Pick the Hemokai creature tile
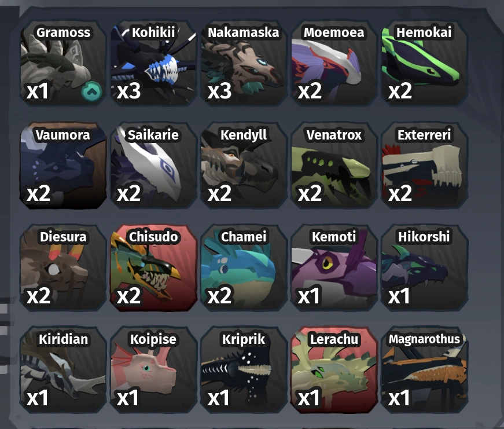 pyautogui.click(x=424, y=63)
